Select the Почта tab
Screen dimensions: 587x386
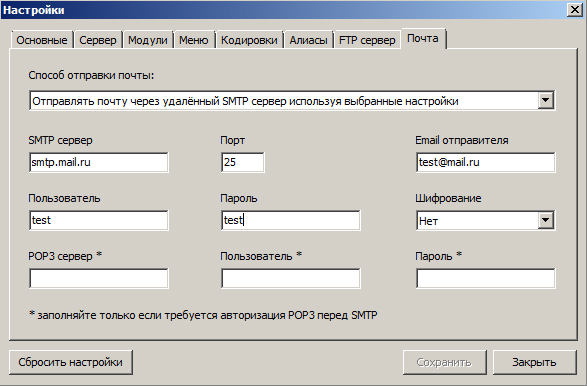point(423,38)
